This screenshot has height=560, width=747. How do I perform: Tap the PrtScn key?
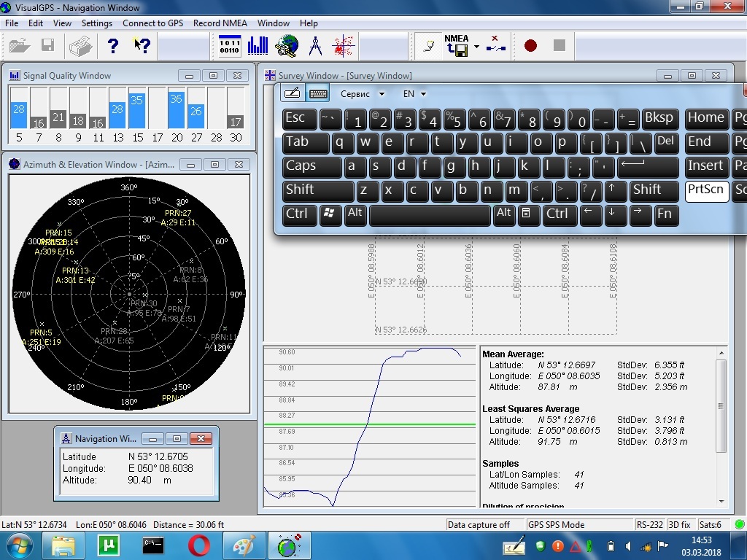point(707,191)
